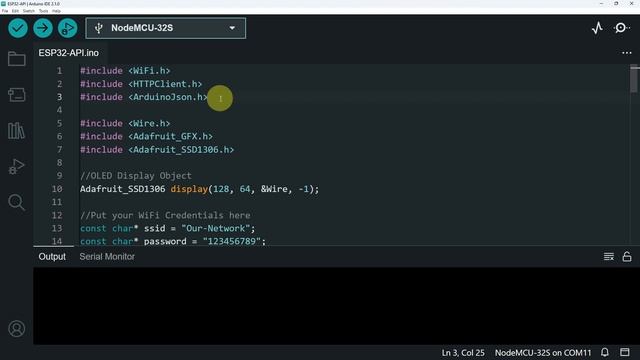Maximize the Arduino IDE window
Screen dimensions: 640x360
pyautogui.click(x=616, y=4)
